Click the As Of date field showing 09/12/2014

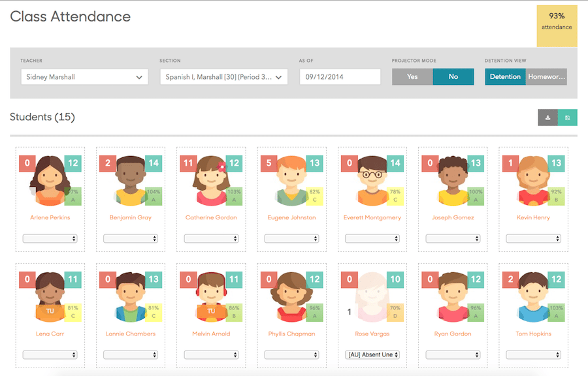[x=340, y=76]
